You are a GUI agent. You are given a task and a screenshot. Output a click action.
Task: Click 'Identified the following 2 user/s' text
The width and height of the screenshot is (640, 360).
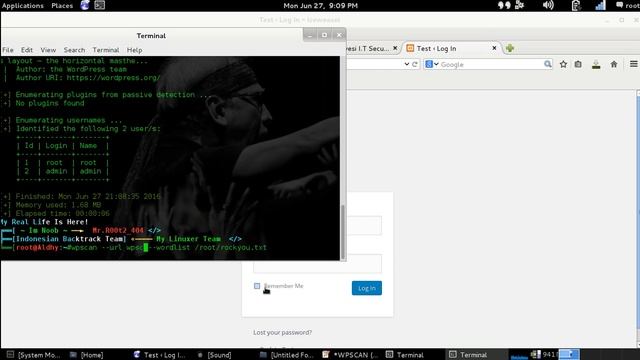(x=88, y=129)
